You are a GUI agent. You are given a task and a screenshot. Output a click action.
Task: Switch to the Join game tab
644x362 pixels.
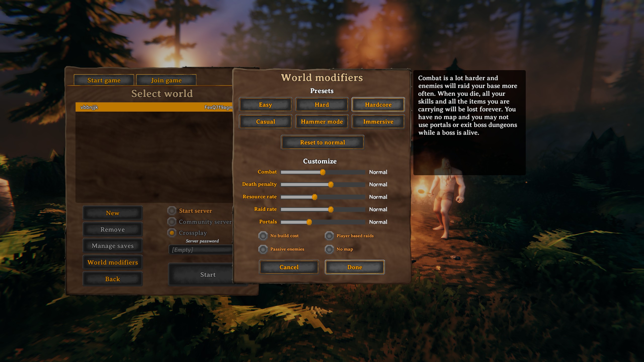[x=166, y=80]
